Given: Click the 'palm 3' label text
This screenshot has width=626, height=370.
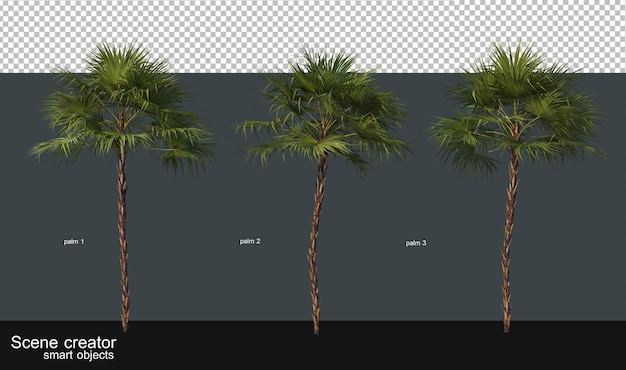Looking at the screenshot, I should pyautogui.click(x=416, y=243).
